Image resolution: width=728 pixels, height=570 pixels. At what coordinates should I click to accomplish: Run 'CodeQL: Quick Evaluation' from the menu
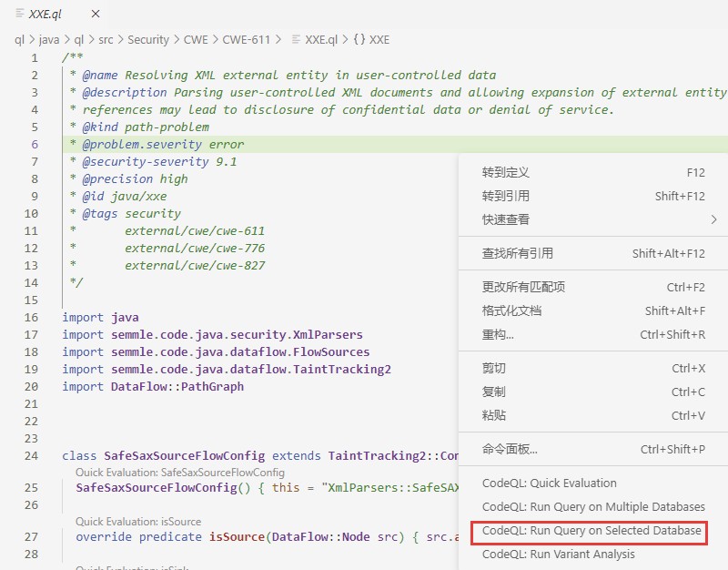[x=593, y=483]
